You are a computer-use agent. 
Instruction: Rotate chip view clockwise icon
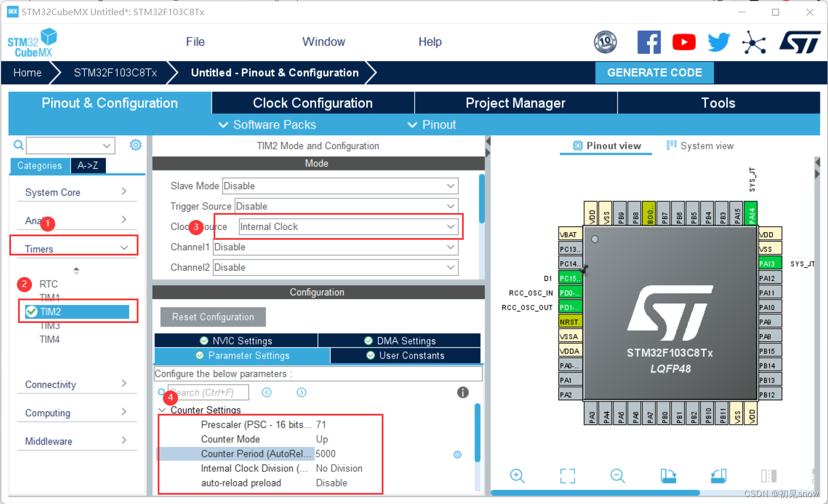click(x=669, y=475)
